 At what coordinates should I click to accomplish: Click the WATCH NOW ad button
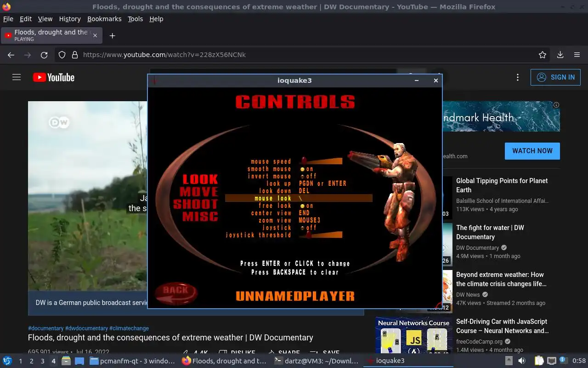pos(532,151)
